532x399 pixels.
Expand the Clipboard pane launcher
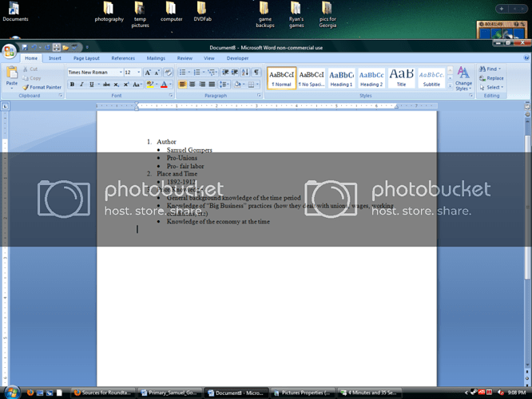(61, 96)
